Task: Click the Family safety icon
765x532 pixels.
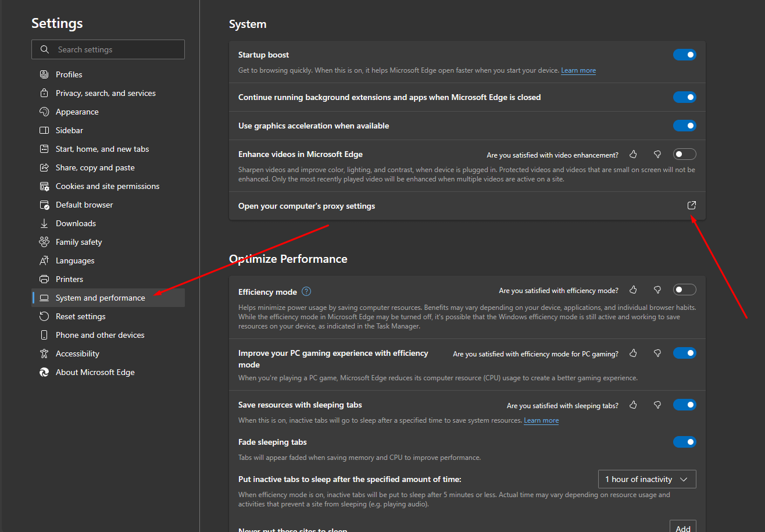Action: tap(44, 242)
